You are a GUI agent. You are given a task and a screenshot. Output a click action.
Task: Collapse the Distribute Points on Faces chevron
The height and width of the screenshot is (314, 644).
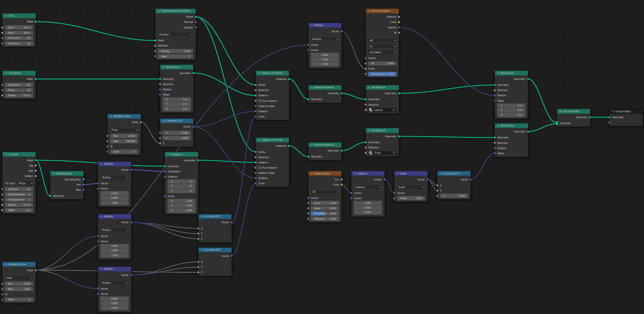[x=159, y=11]
